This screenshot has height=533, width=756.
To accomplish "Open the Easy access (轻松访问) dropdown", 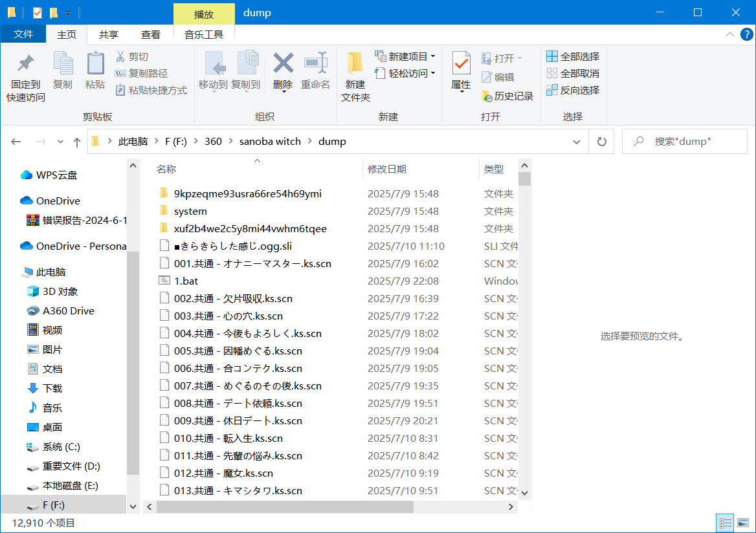I will tap(405, 74).
